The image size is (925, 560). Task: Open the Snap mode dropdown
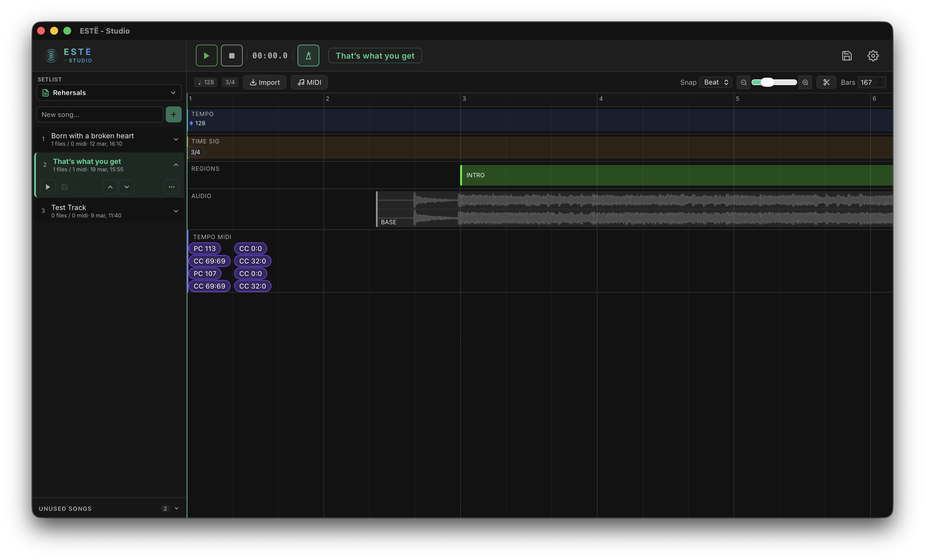[715, 82]
